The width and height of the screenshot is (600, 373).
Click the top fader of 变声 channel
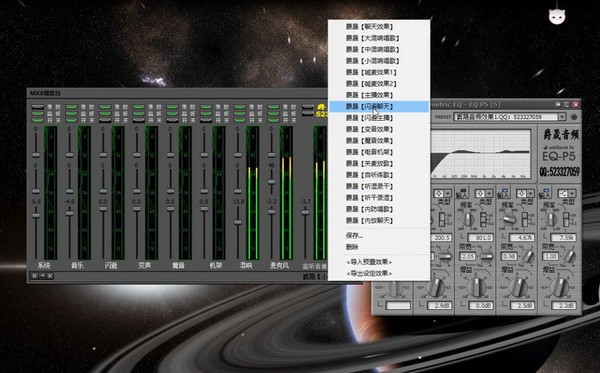point(137,155)
